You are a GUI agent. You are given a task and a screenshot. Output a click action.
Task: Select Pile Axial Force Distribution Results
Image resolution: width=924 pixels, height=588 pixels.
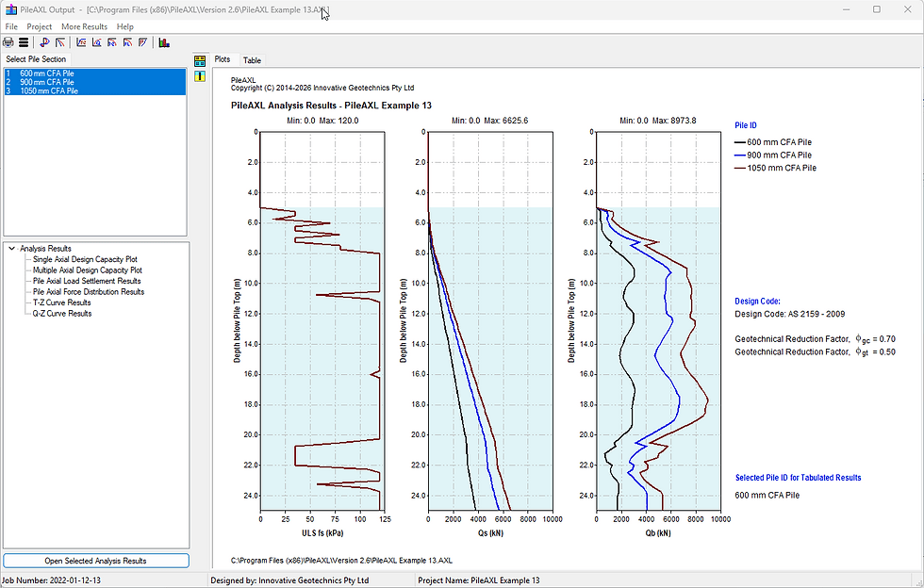[x=89, y=291]
